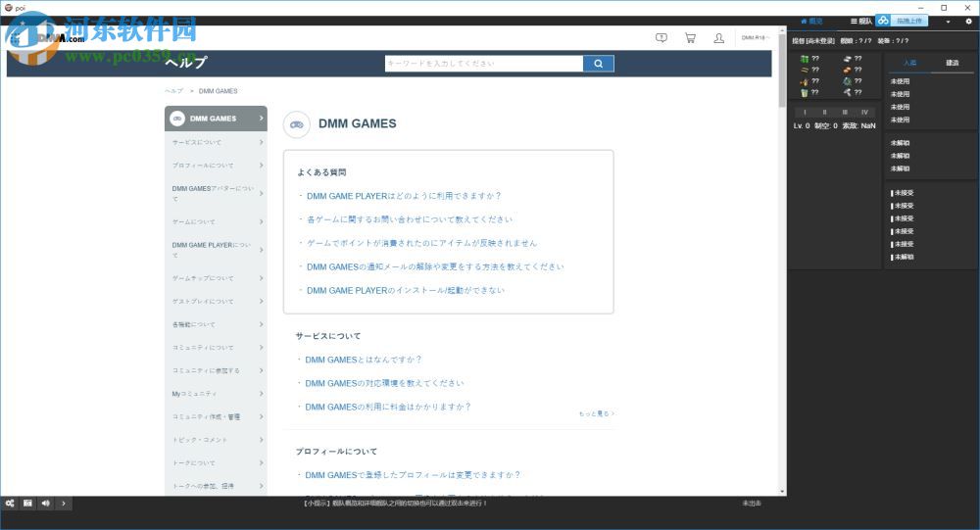The image size is (980, 530).
Task: Open link about per-game inquiries
Action: point(410,220)
